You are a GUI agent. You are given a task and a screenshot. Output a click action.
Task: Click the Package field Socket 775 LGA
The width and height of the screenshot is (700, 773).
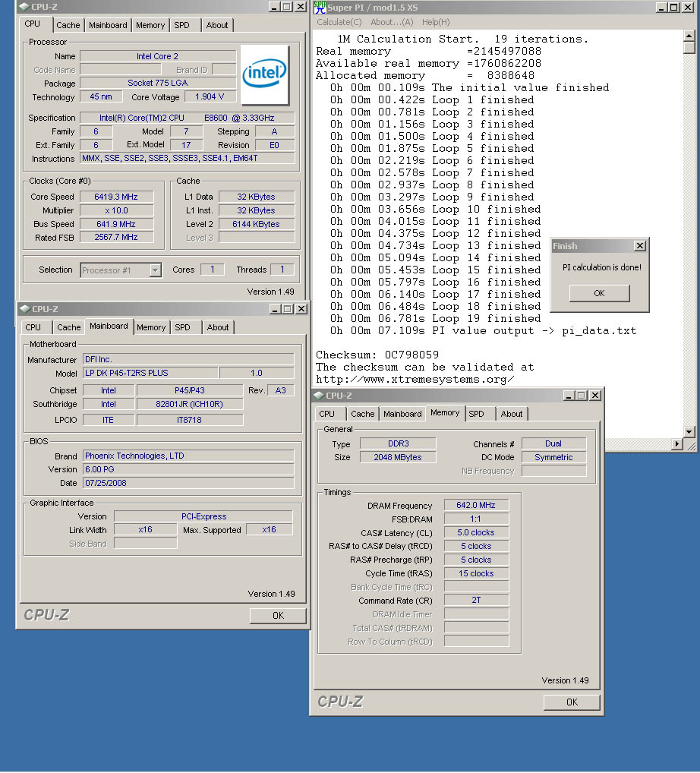[158, 83]
